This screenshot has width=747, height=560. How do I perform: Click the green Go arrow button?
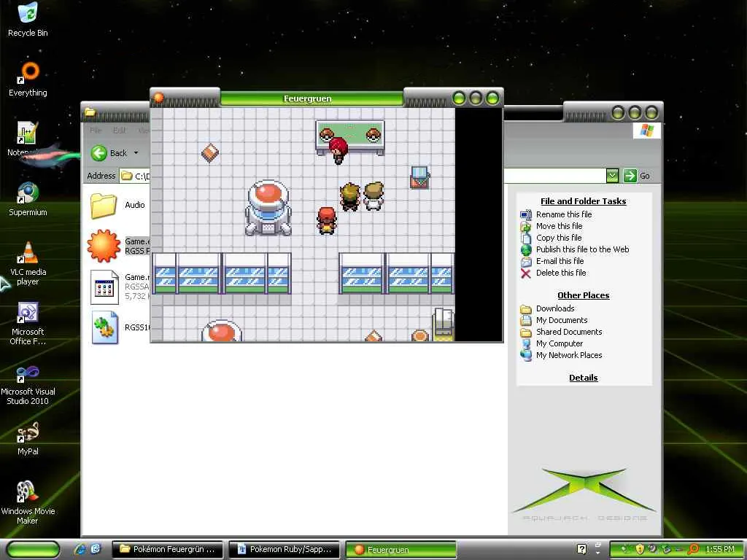(x=630, y=176)
